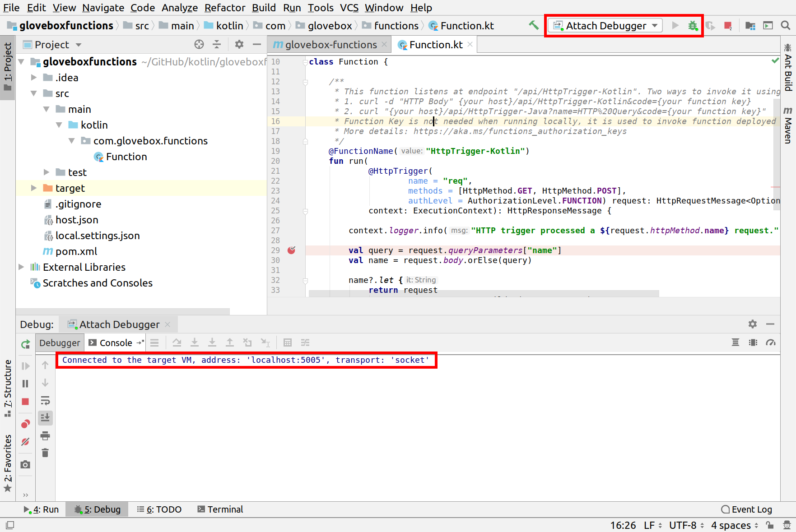Click the Rerun debugger icon
796x532 pixels.
coord(26,344)
